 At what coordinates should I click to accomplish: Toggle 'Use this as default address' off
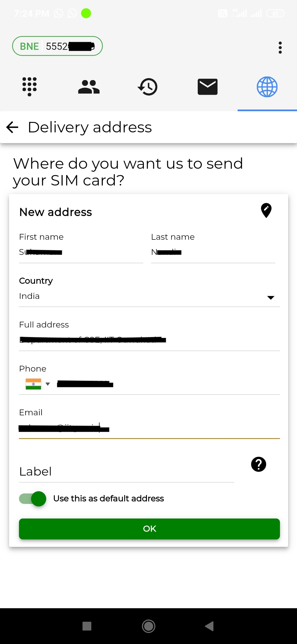tap(32, 498)
